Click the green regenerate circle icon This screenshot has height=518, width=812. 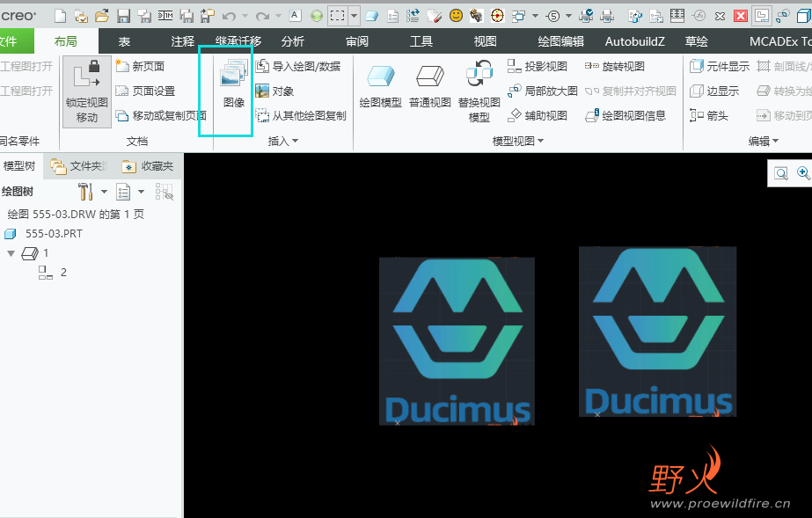[x=317, y=16]
